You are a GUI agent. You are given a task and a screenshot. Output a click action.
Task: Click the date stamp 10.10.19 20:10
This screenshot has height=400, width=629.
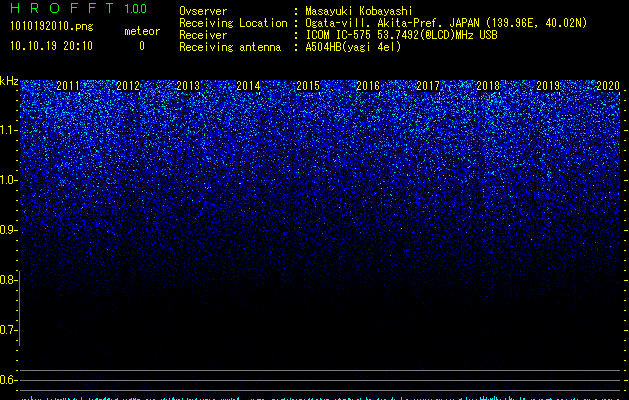point(51,46)
